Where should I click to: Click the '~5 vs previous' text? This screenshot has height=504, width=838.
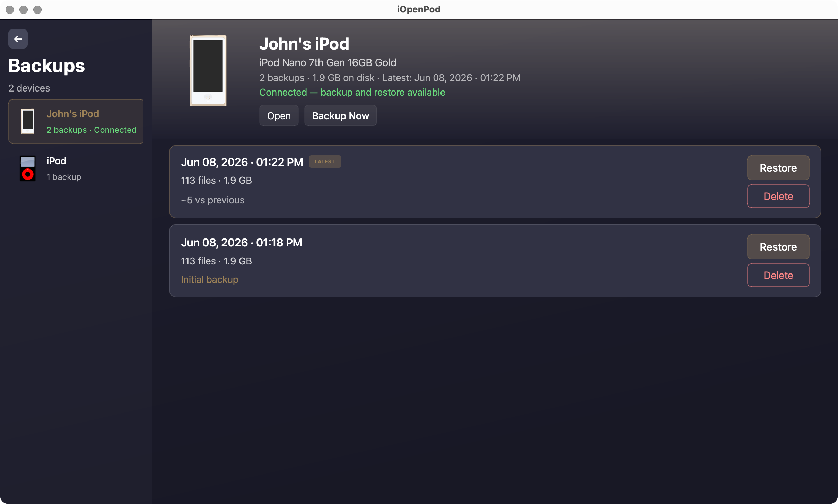213,200
